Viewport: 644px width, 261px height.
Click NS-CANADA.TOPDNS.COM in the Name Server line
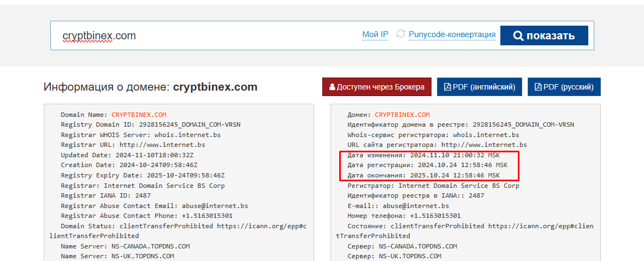150,246
